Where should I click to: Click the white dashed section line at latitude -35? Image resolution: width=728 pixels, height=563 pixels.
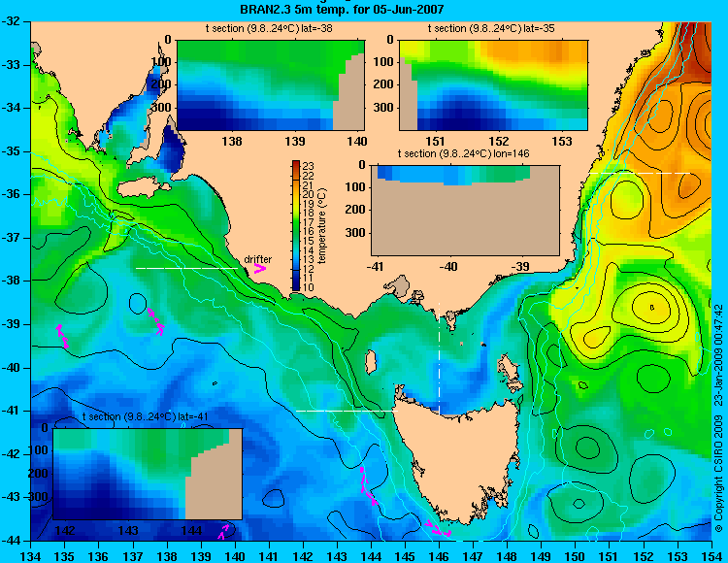(639, 173)
